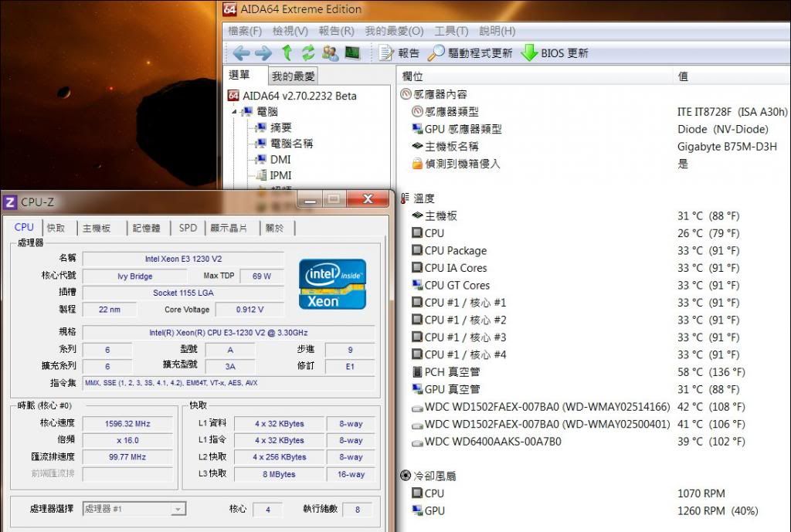Switch to the CPU tab in CPU-Z
This screenshot has width=791, height=532.
(24, 228)
